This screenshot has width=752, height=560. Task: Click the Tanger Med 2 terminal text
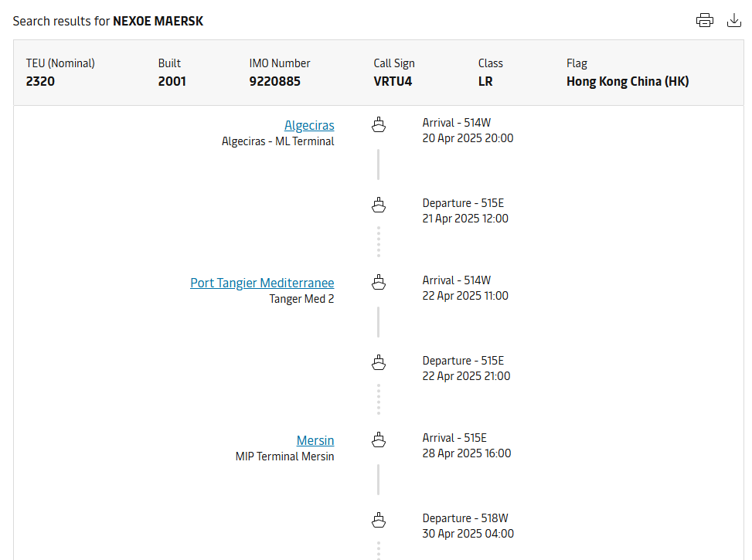301,299
